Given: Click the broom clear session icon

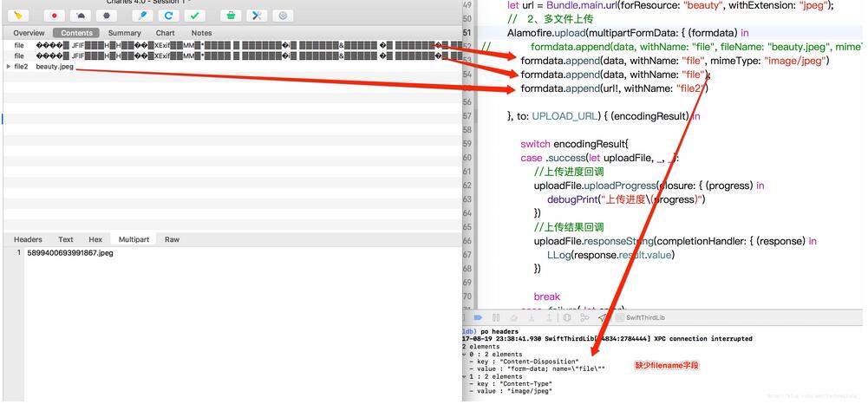Looking at the screenshot, I should pos(19,15).
